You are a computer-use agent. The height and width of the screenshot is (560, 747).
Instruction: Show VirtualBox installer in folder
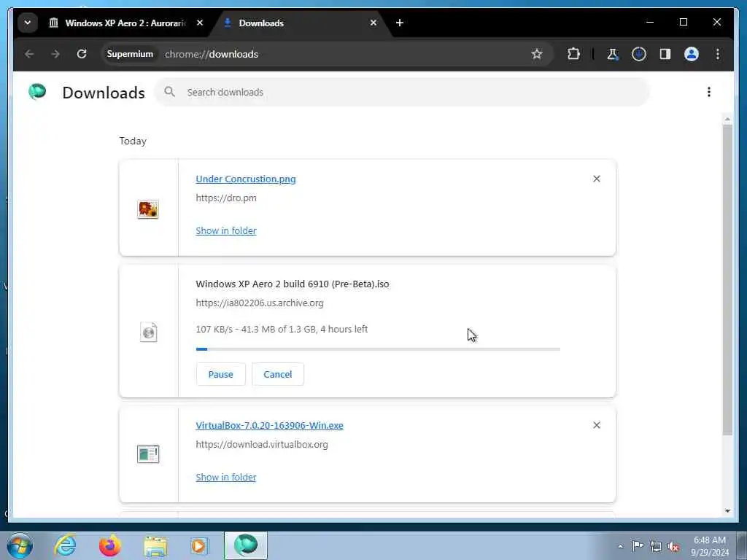pyautogui.click(x=226, y=477)
